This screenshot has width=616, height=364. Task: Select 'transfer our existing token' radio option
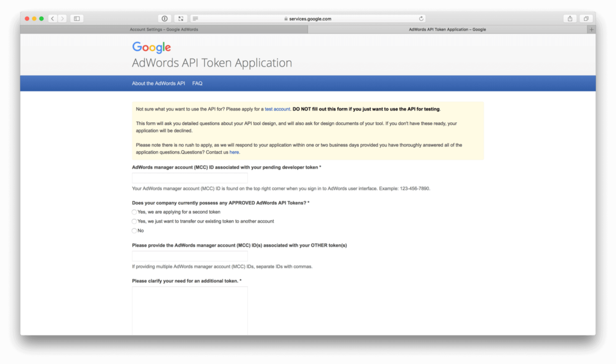point(134,221)
